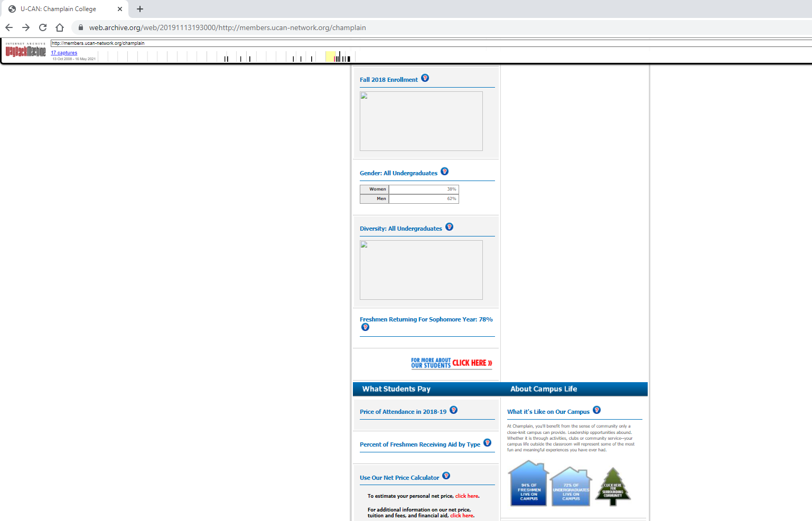Click help icon next to Gender: All Undergraduates

pos(444,172)
